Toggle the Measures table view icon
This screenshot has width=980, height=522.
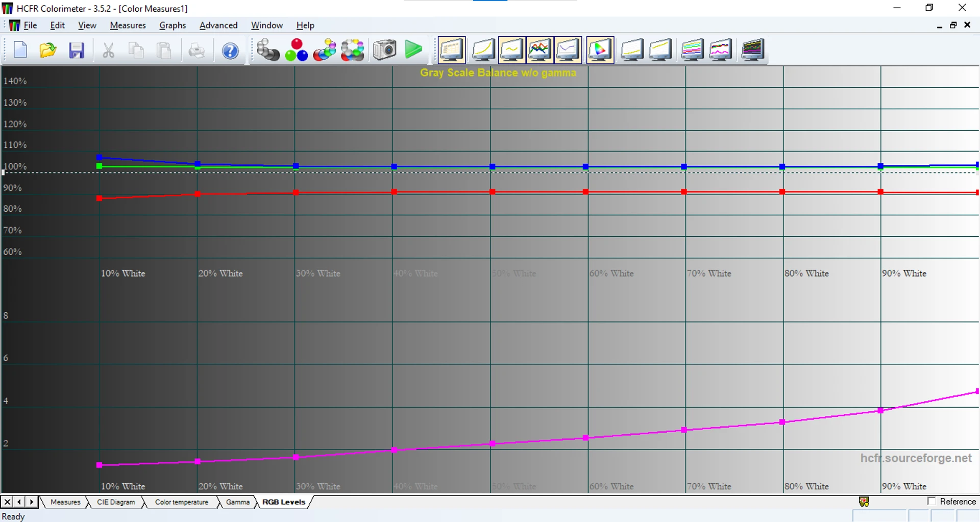pyautogui.click(x=452, y=50)
